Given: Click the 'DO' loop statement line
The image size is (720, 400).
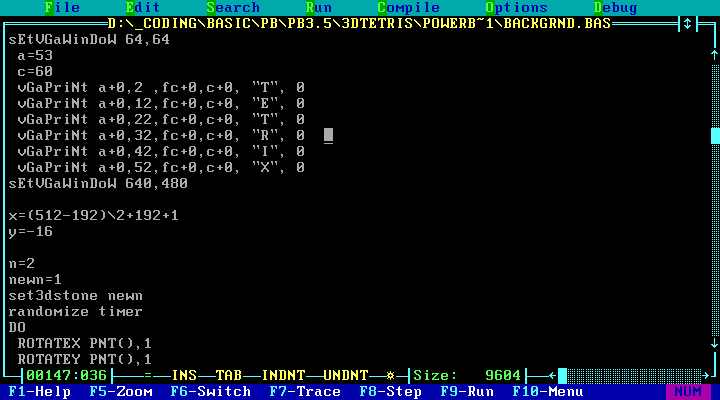Looking at the screenshot, I should [17, 328].
